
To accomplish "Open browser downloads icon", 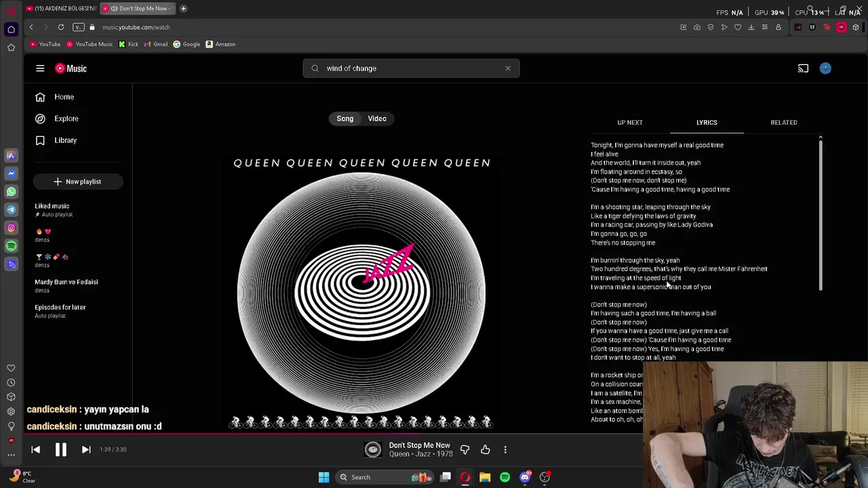I will [x=751, y=27].
